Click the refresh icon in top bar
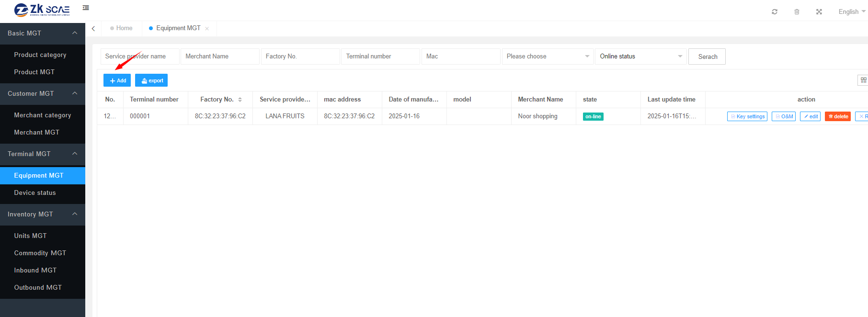Screen dimensions: 868x317 pyautogui.click(x=775, y=11)
